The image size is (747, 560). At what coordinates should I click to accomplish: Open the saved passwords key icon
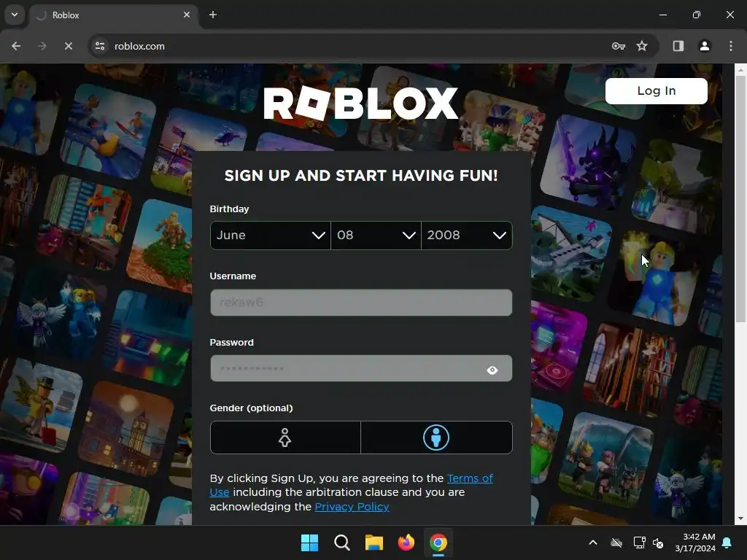tap(619, 46)
